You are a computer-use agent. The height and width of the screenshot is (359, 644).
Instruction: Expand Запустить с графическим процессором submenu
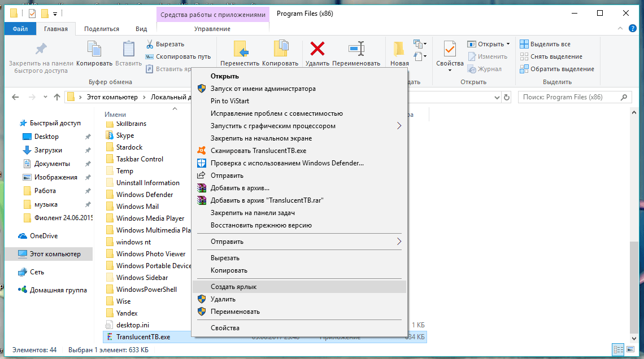[x=299, y=126]
